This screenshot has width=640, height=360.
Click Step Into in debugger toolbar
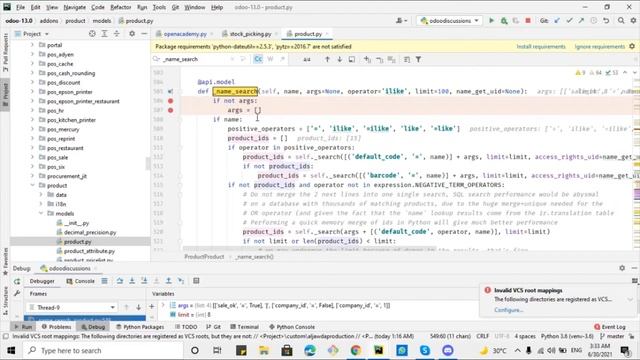pos(132,281)
